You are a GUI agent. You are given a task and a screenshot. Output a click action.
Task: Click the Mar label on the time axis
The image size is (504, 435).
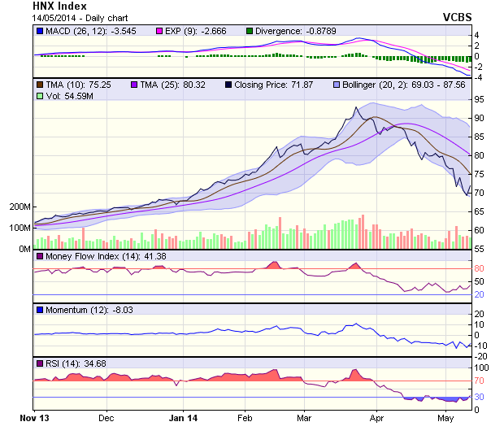[304, 418]
